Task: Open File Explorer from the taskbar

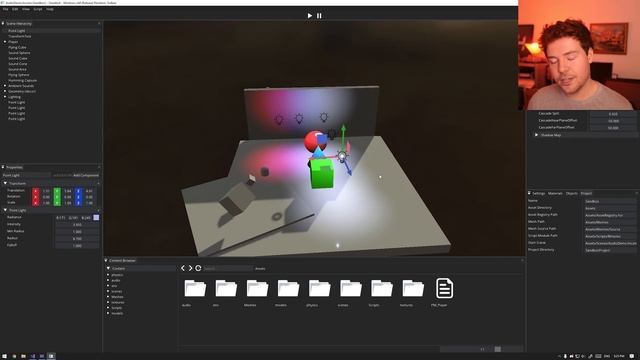Action: [23, 356]
